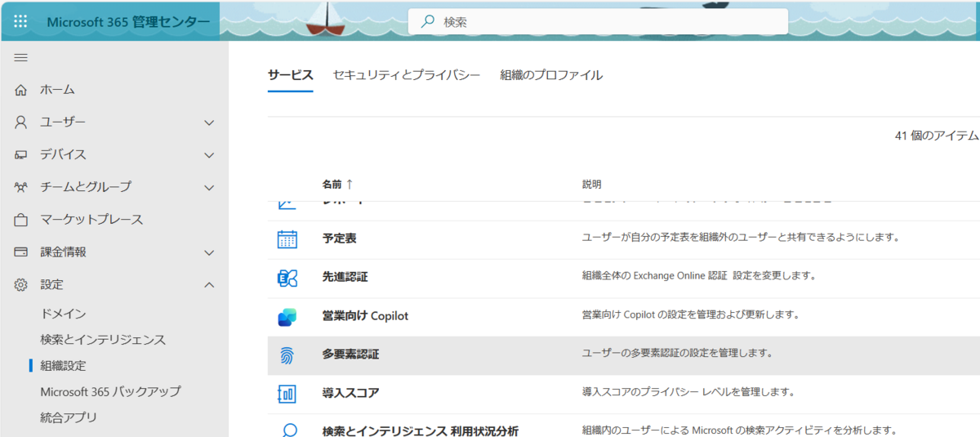Select 組織設定 in sidebar

tap(63, 366)
